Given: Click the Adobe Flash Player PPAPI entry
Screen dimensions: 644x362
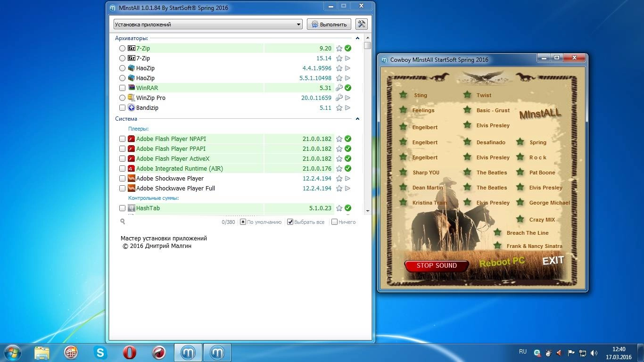Looking at the screenshot, I should click(x=171, y=148).
